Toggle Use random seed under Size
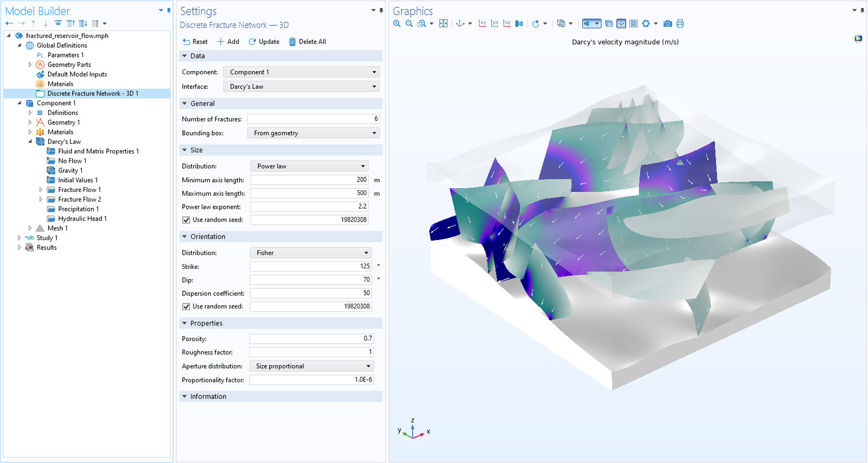 186,220
